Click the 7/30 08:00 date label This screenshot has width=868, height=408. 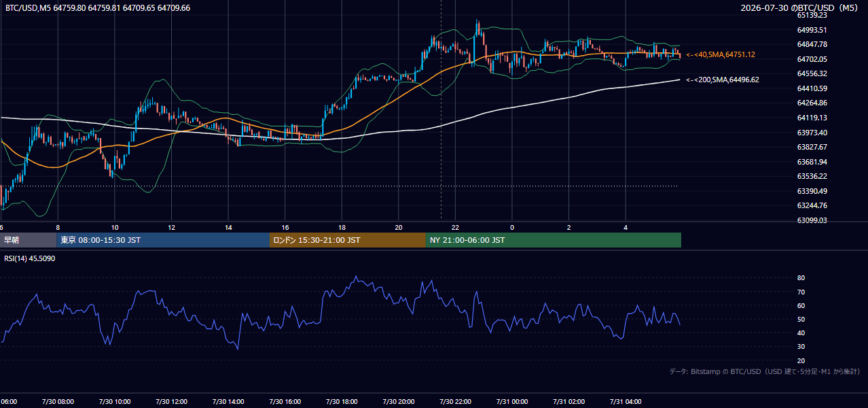58,402
